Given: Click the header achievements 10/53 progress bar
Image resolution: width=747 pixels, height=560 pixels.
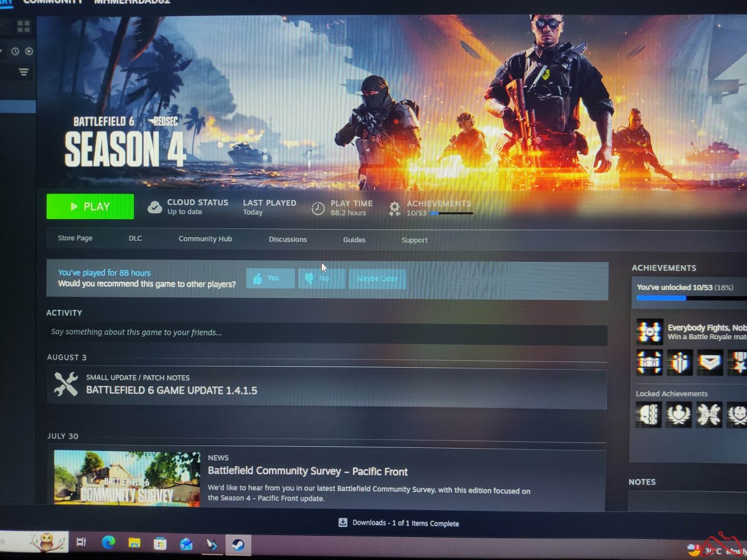Looking at the screenshot, I should 451,213.
